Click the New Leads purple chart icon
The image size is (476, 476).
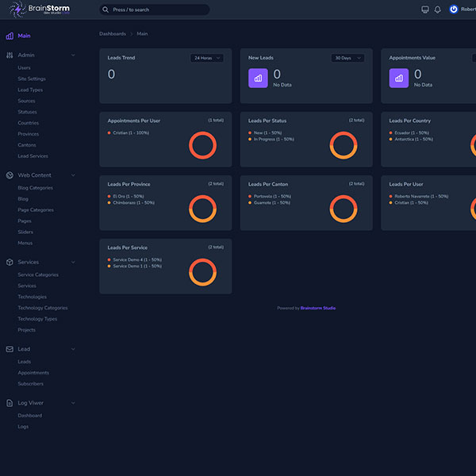(258, 79)
